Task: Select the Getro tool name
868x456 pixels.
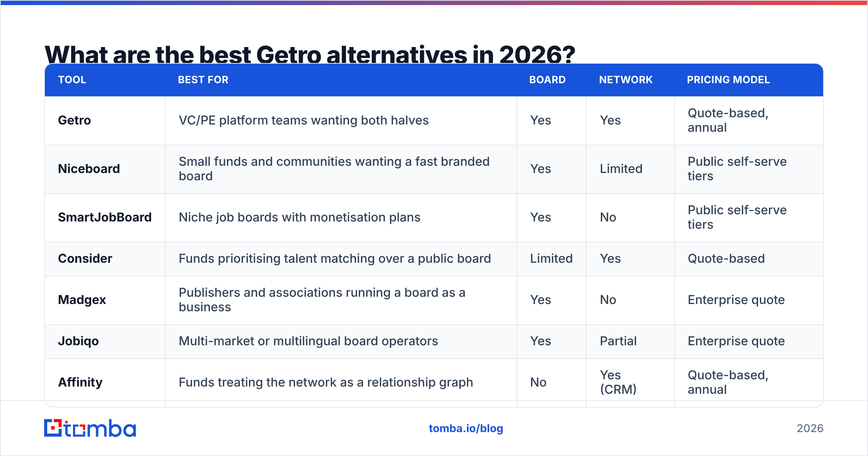Action: tap(75, 120)
